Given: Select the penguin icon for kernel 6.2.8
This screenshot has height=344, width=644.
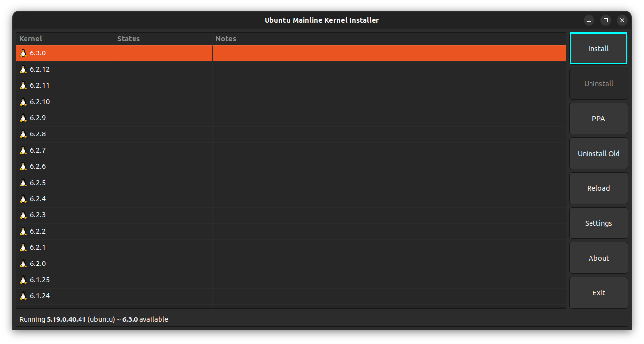Looking at the screenshot, I should [23, 134].
